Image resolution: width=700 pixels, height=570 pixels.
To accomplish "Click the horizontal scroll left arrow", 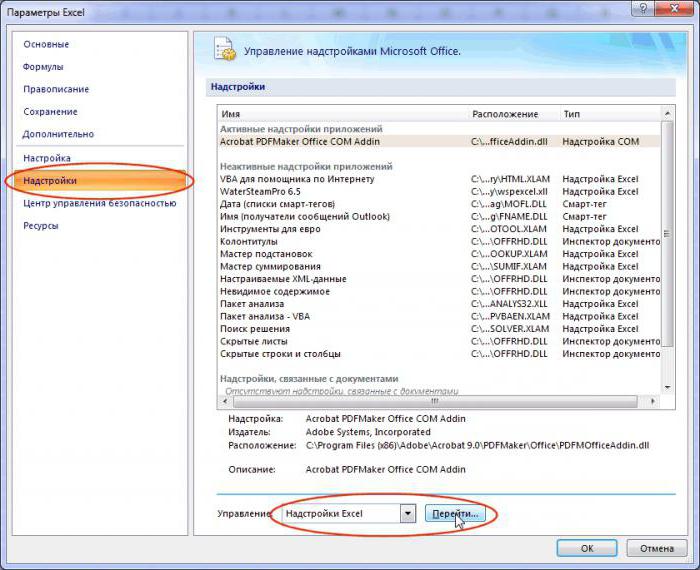I will tap(225, 401).
